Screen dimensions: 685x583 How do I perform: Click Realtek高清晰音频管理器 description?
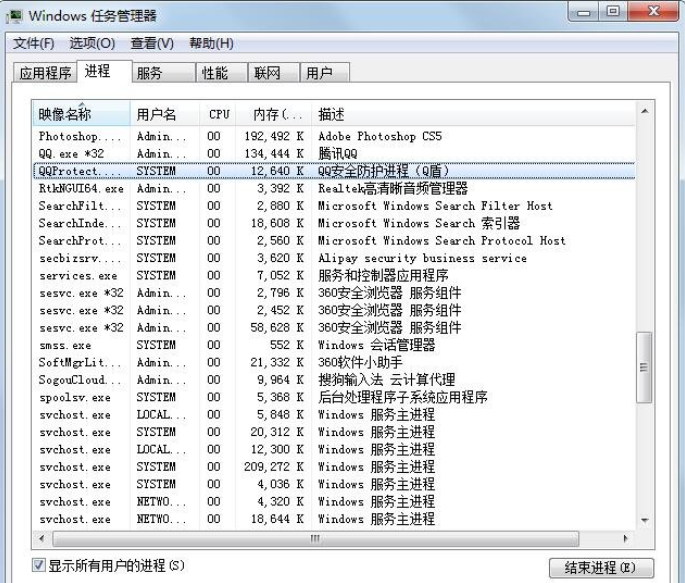coord(393,189)
